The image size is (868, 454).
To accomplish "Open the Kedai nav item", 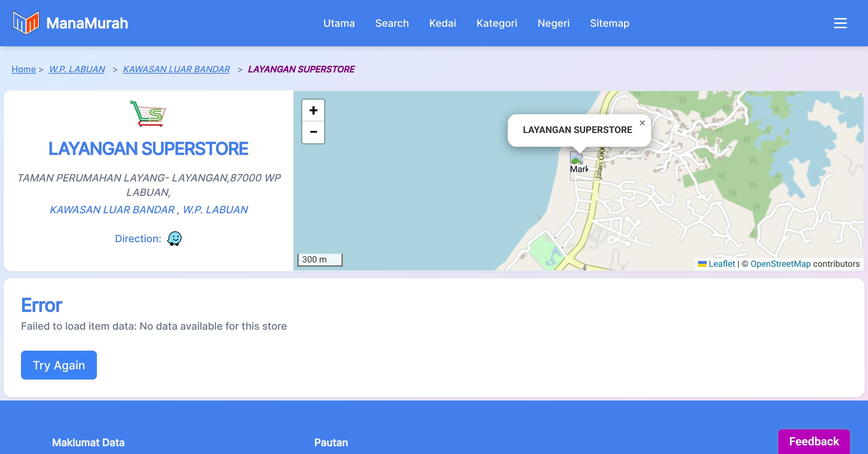I will point(442,23).
